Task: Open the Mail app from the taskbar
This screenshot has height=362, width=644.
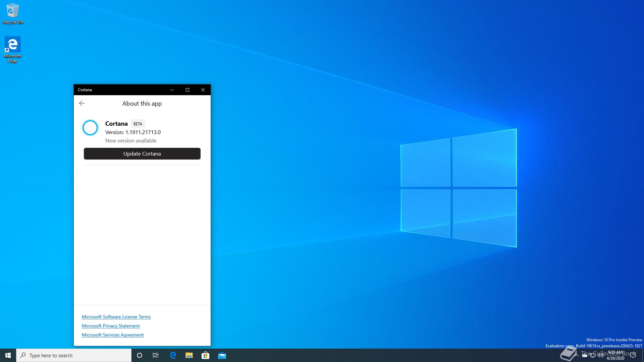Action: [222, 355]
